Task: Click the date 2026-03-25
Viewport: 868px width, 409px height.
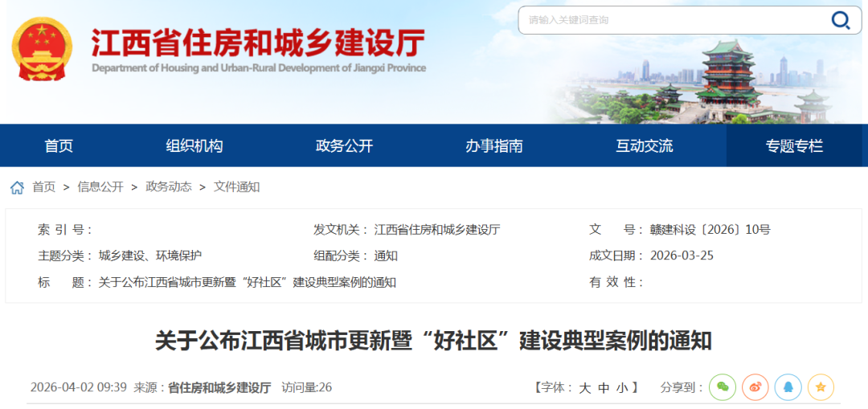Action: [682, 256]
